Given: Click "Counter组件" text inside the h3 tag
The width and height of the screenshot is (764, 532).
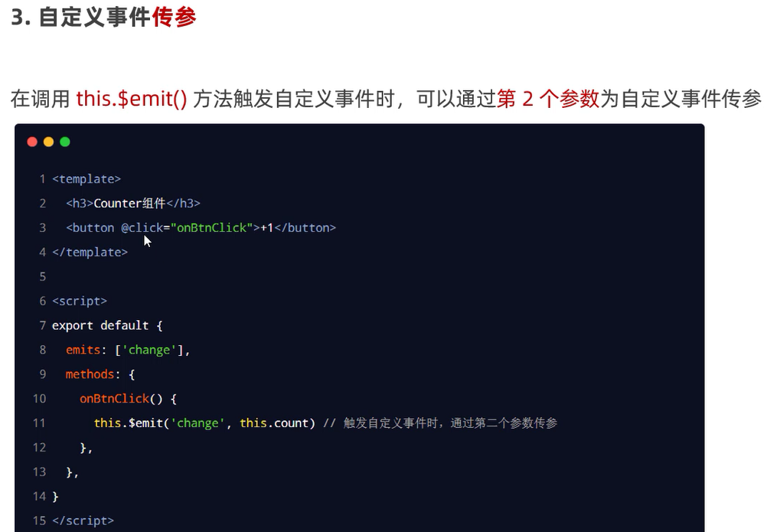Looking at the screenshot, I should tap(129, 204).
